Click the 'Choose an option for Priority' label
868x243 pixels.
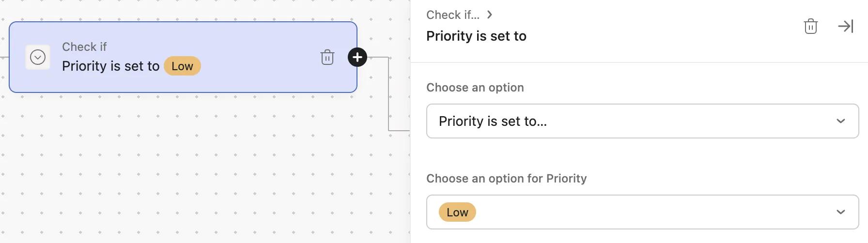click(x=506, y=179)
